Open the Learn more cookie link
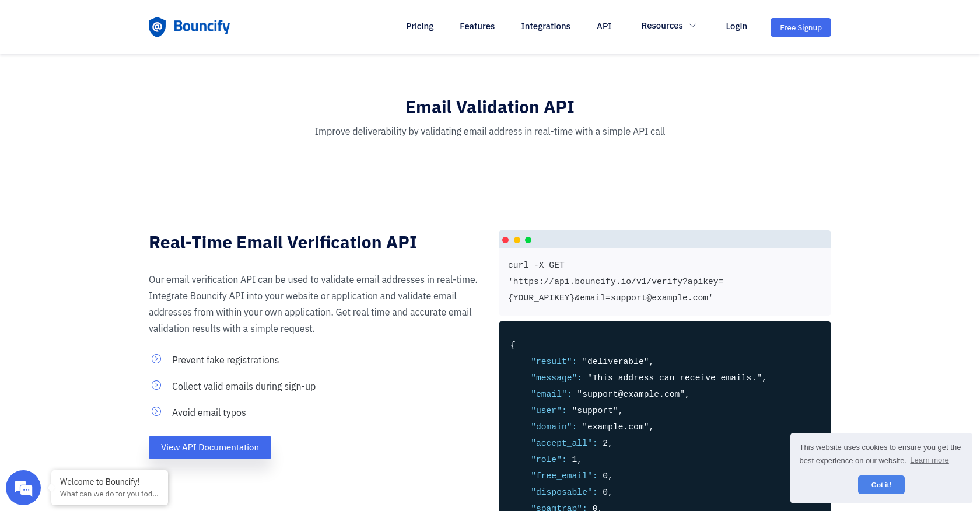980x511 pixels. tap(929, 460)
